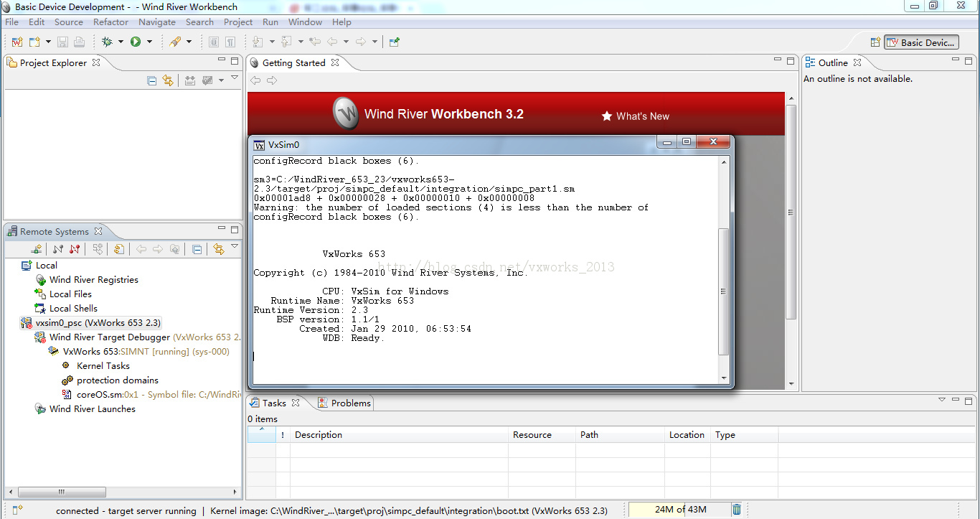Sort by Location column header
The image size is (980, 519).
687,435
